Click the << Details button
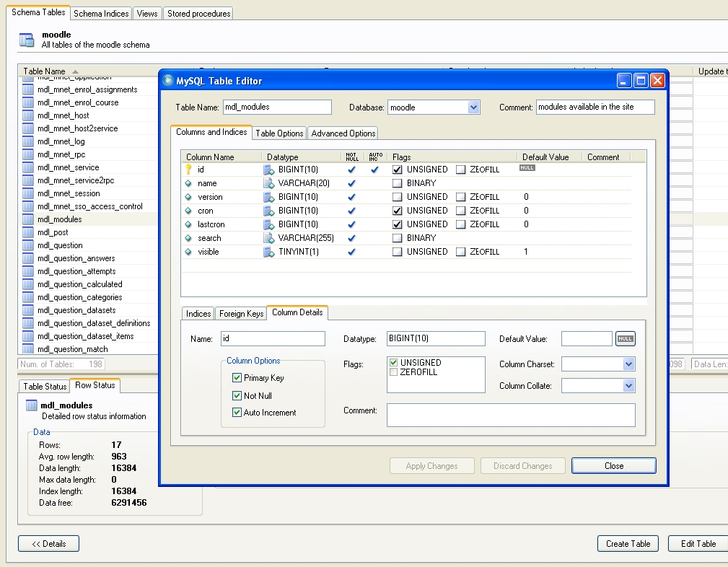Screen dimensions: 728x567 (49, 544)
